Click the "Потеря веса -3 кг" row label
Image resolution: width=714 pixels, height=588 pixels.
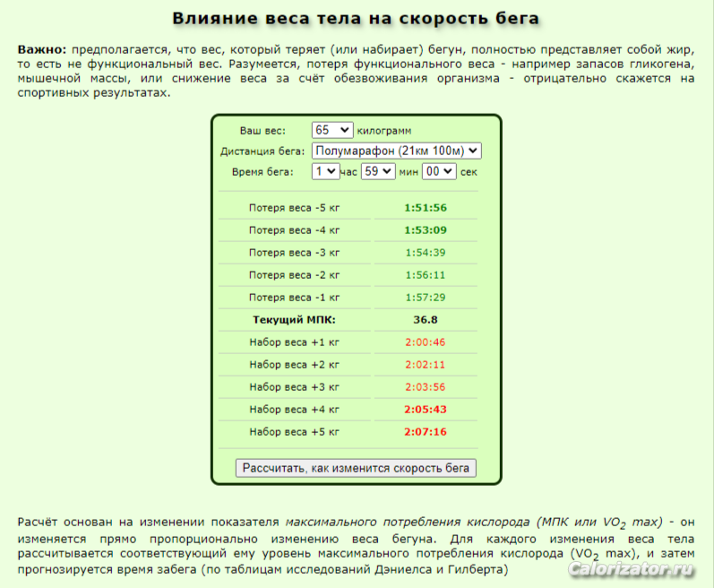click(x=295, y=253)
